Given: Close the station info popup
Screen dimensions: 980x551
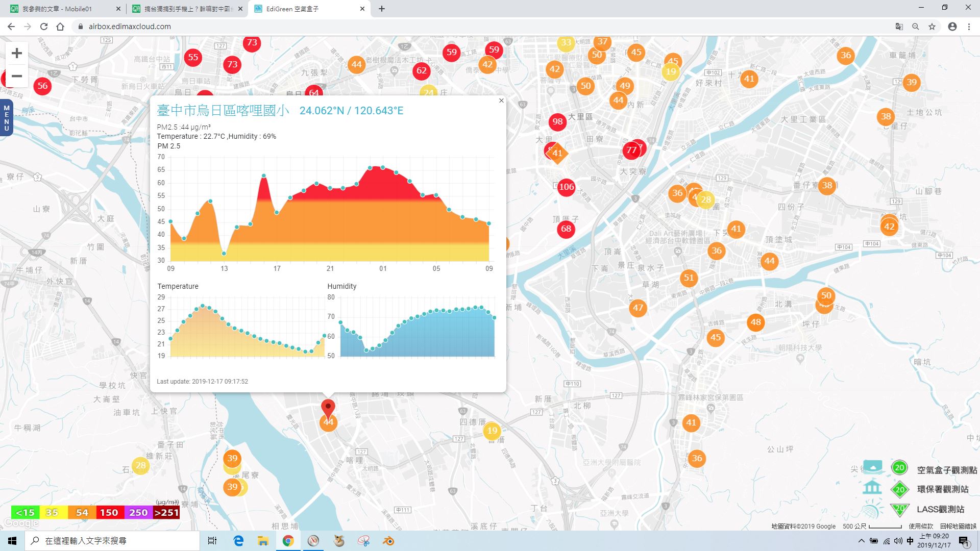Looking at the screenshot, I should (x=501, y=101).
